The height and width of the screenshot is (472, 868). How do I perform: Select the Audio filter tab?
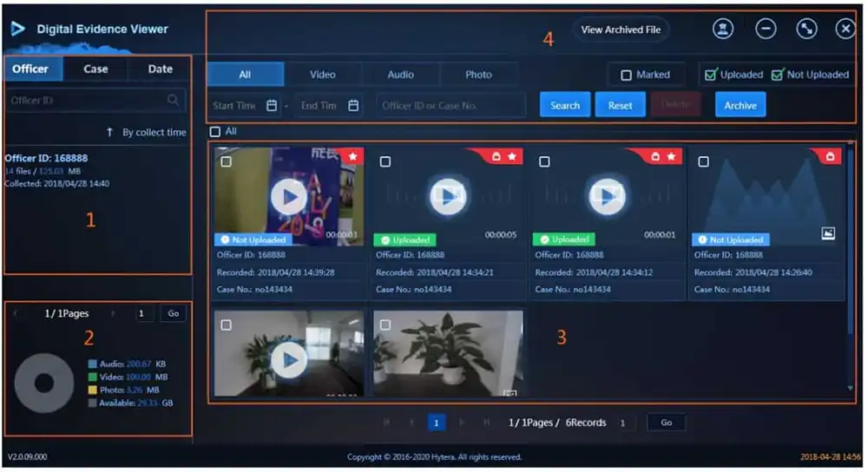(400, 75)
